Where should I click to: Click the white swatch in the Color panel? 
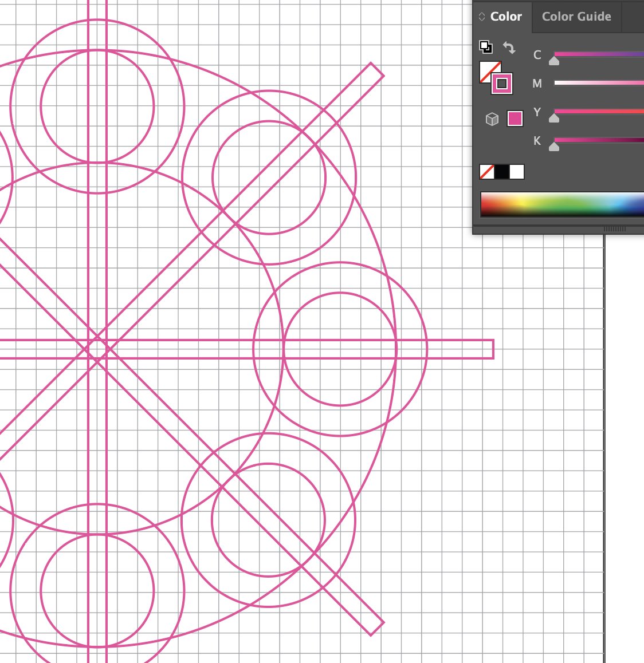517,172
